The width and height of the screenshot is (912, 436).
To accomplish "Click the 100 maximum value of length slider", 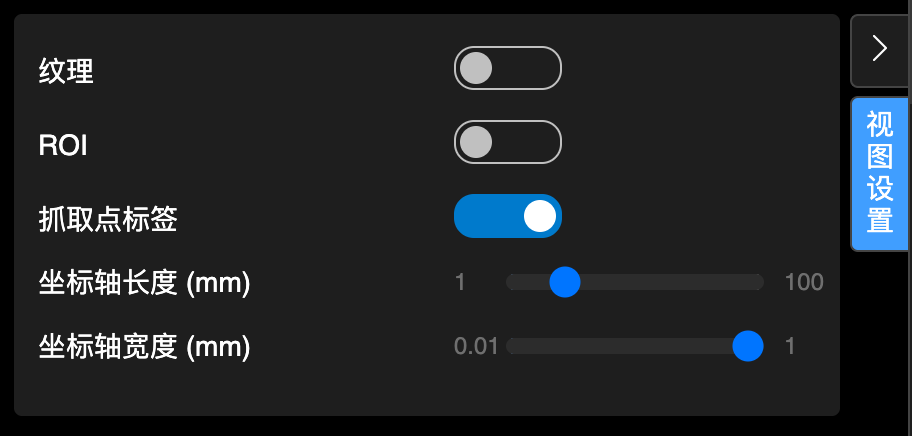I will (804, 282).
